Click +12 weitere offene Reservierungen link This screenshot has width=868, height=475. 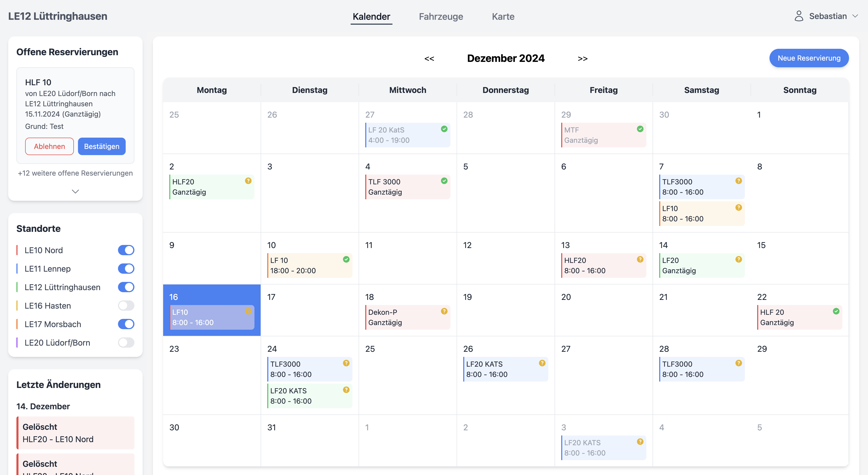click(x=75, y=173)
